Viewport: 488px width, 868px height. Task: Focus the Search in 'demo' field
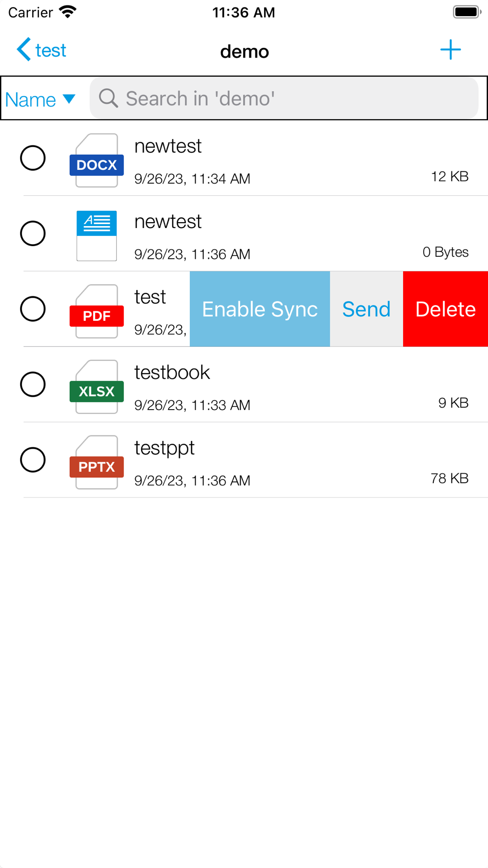click(293, 98)
